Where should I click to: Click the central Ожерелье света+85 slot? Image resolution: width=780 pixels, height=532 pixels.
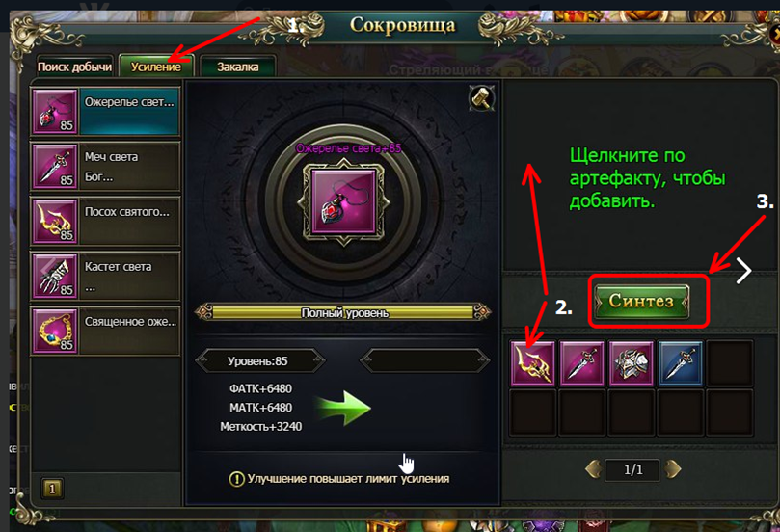344,201
